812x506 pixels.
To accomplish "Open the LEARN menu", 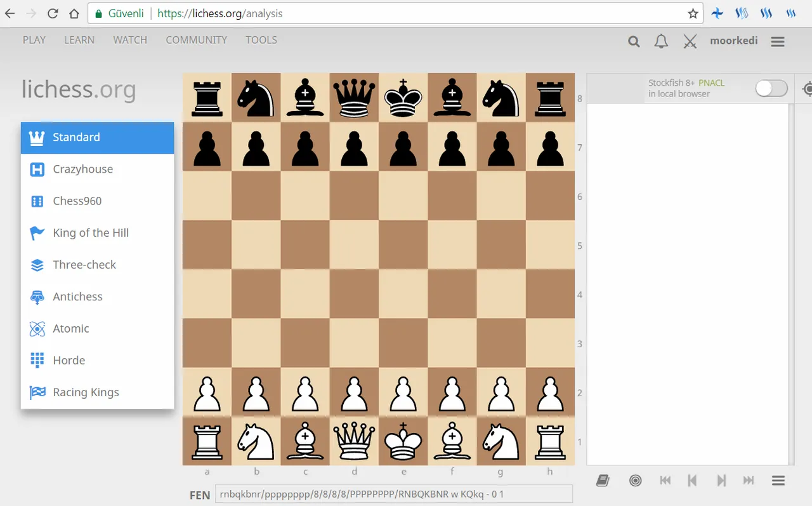I will [79, 40].
